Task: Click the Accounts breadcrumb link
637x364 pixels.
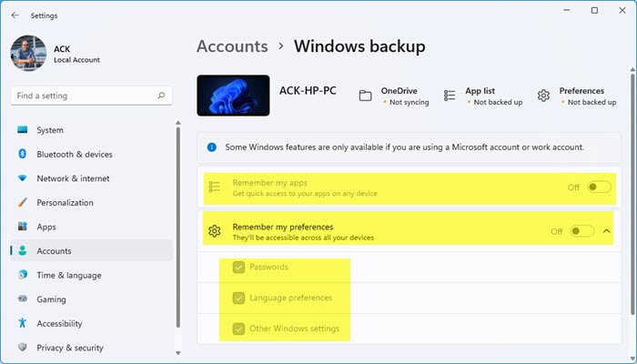Action: click(232, 45)
